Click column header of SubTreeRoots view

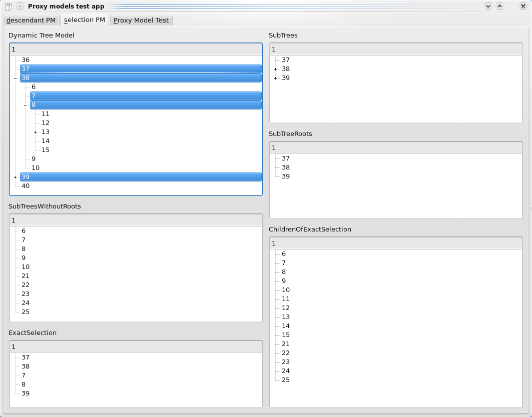pyautogui.click(x=395, y=148)
